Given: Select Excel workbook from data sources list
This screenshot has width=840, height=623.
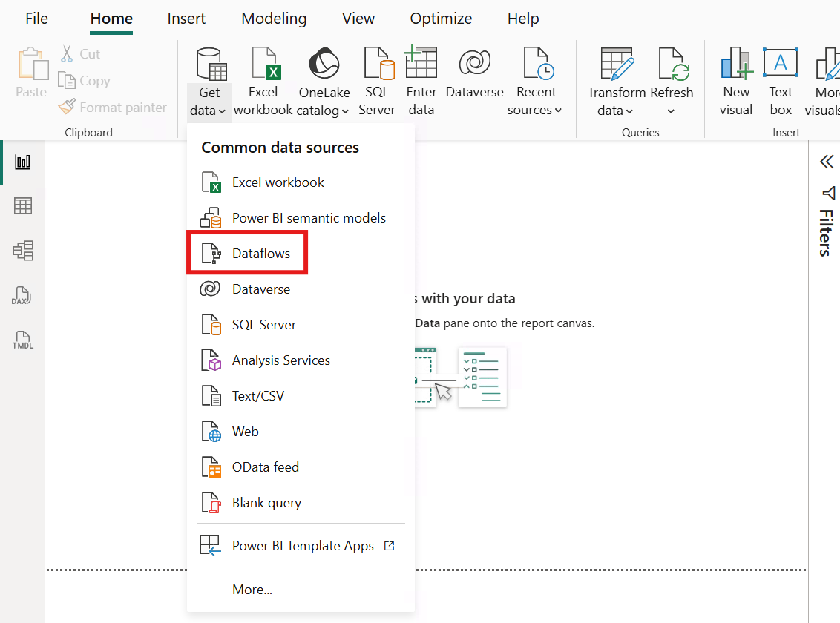Looking at the screenshot, I should pos(301,182).
